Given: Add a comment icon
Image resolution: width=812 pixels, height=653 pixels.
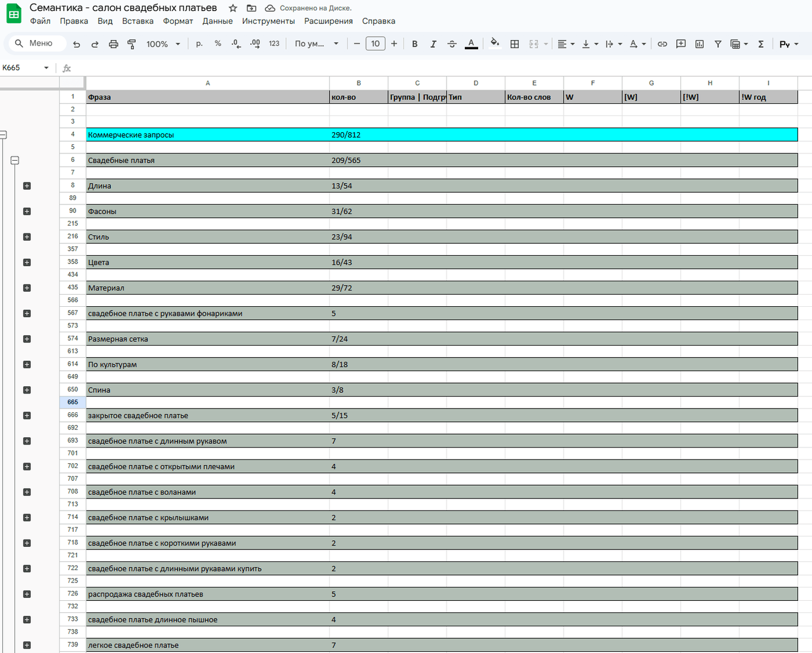Looking at the screenshot, I should 681,44.
